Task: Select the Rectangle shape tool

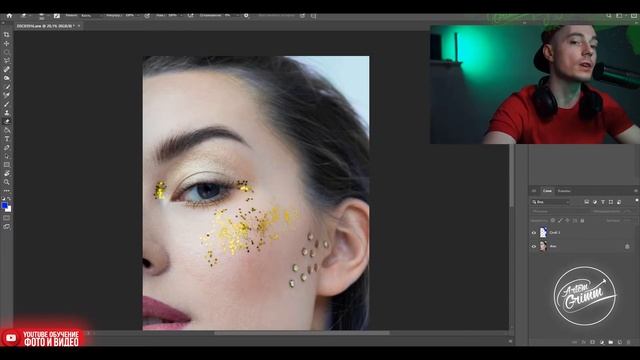Action: click(7, 165)
